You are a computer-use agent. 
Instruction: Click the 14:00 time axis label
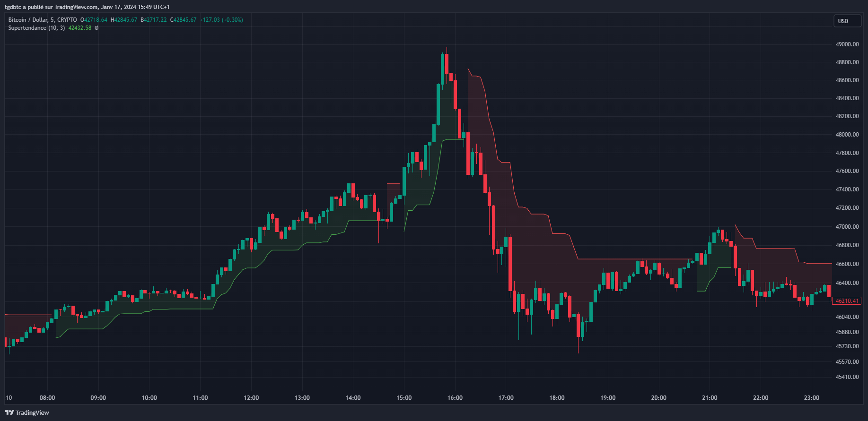pyautogui.click(x=353, y=398)
